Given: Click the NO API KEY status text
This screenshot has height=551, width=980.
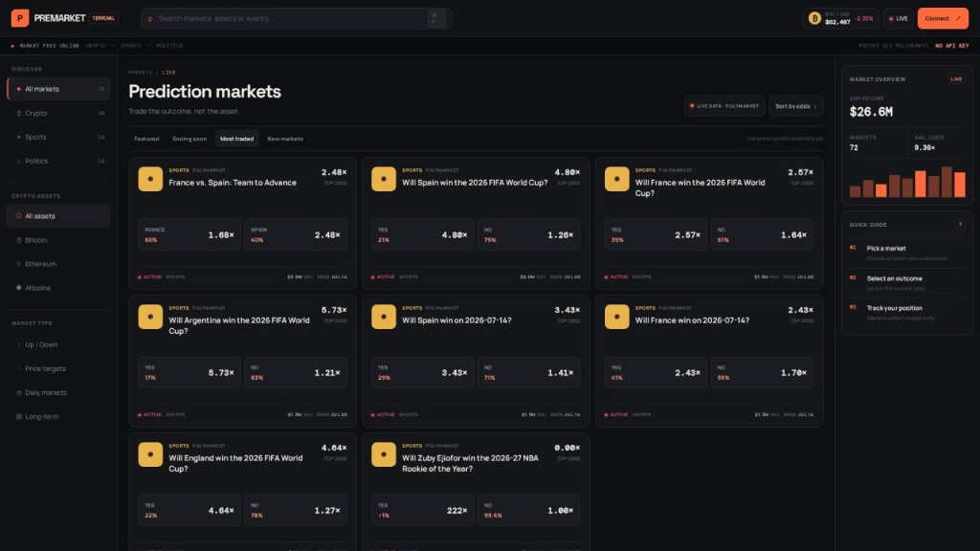Looking at the screenshot, I should 952,46.
